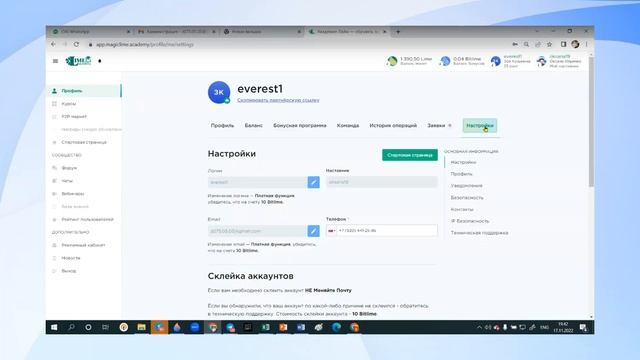Screen dimensions: 640x360
Task: Select the Настройки tab
Action: (480, 126)
